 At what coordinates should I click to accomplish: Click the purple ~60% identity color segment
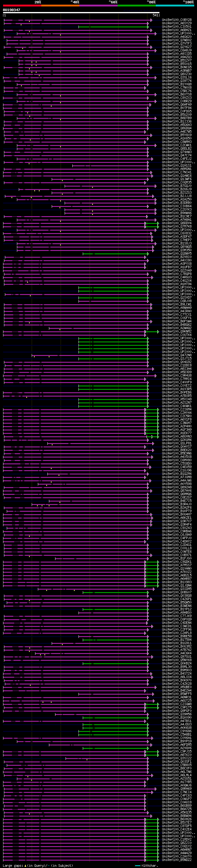click(99, 6)
